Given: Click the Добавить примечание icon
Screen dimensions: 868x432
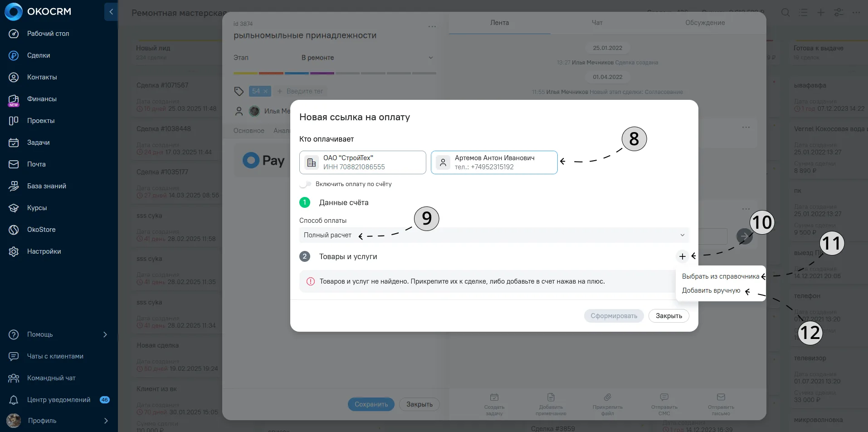Looking at the screenshot, I should 551,398.
